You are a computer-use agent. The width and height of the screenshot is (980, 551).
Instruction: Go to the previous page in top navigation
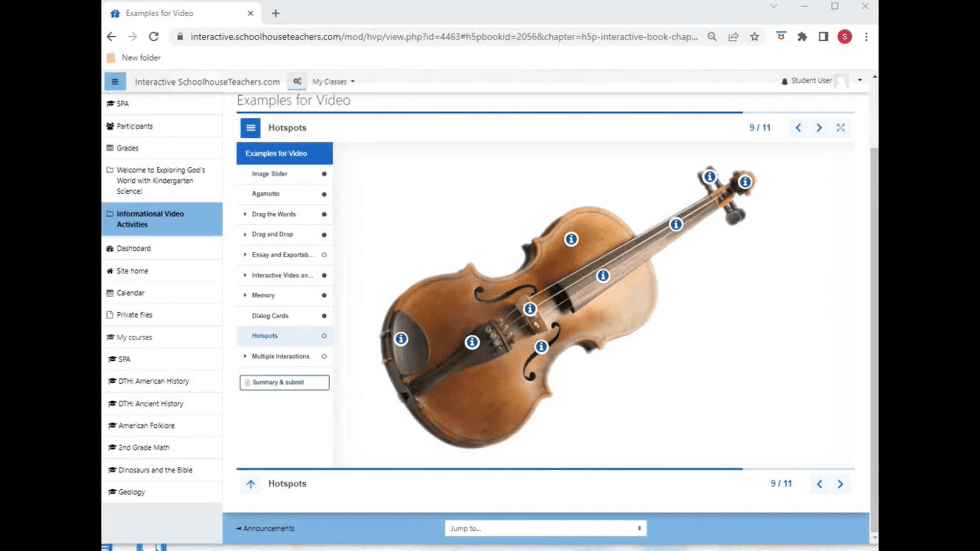798,128
